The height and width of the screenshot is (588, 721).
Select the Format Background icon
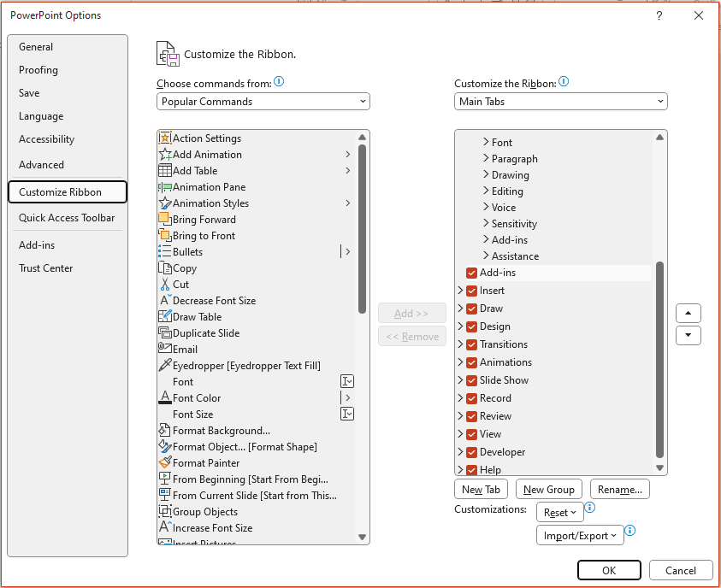pyautogui.click(x=164, y=431)
